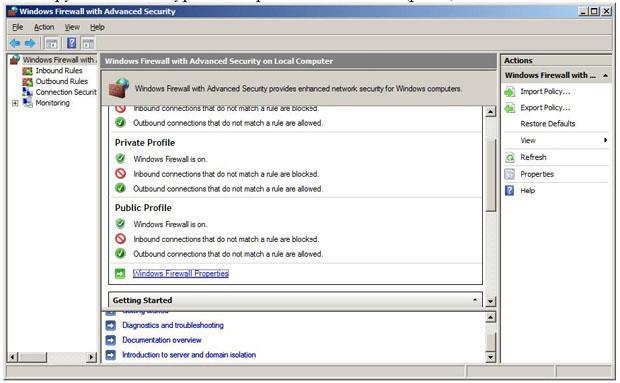620x383 pixels.
Task: Click the Back arrow toolbar button
Action: (15, 43)
